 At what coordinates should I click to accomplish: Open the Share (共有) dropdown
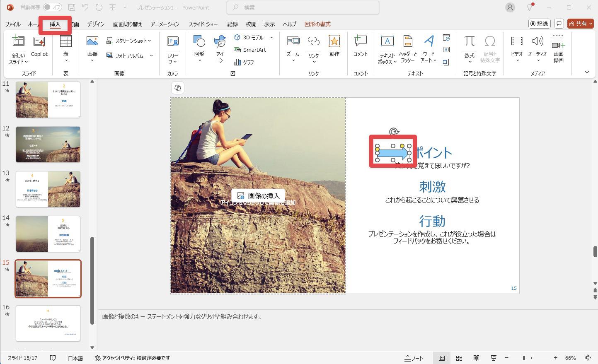580,24
